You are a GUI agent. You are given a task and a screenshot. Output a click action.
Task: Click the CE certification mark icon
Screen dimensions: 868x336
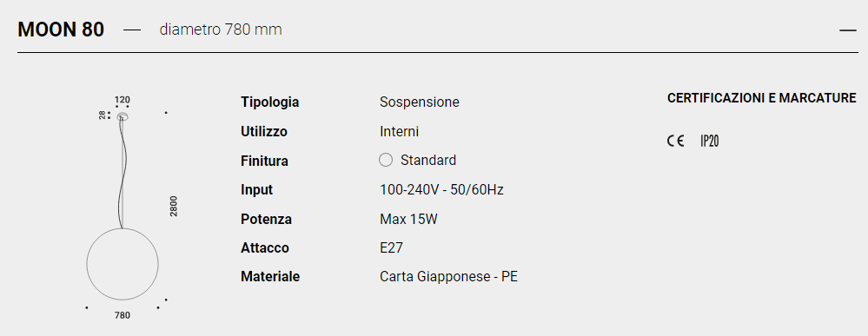(675, 142)
